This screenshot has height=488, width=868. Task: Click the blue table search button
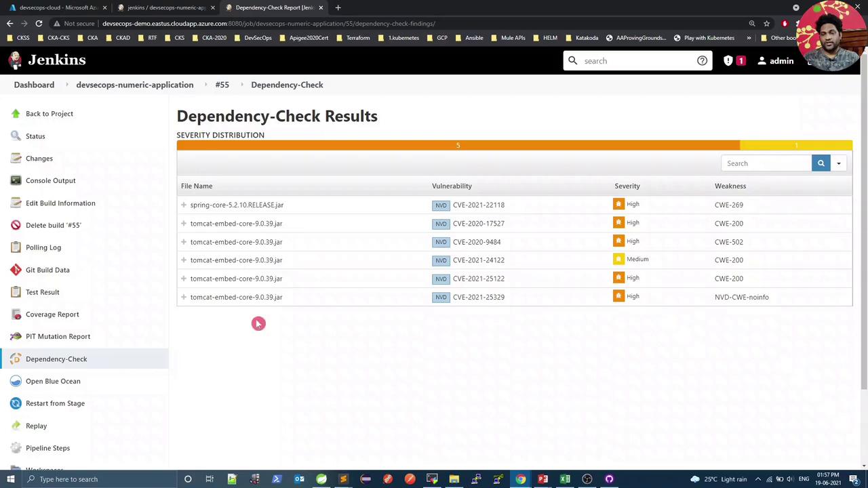click(x=821, y=163)
